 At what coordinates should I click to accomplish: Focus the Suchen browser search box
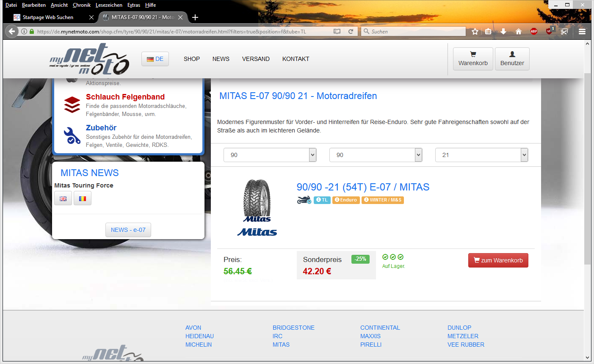point(413,31)
